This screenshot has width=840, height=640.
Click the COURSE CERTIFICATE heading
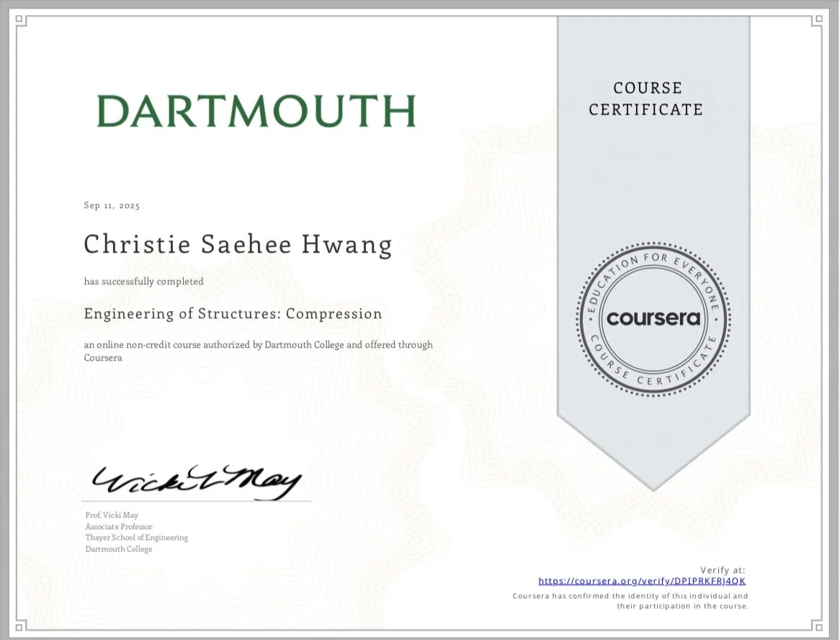coord(646,99)
